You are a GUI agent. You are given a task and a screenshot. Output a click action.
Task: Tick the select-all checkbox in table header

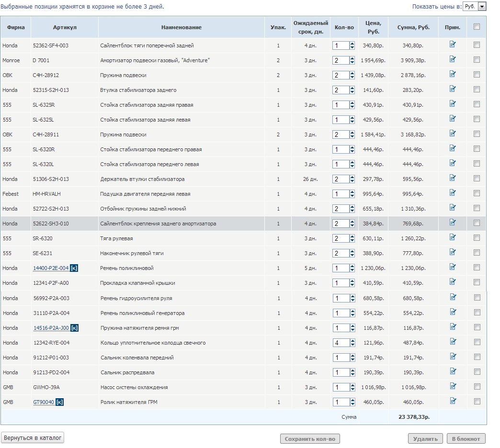pyautogui.click(x=477, y=27)
